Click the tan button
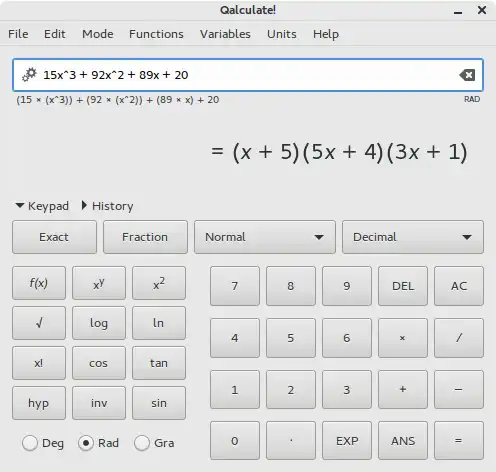 (x=159, y=363)
